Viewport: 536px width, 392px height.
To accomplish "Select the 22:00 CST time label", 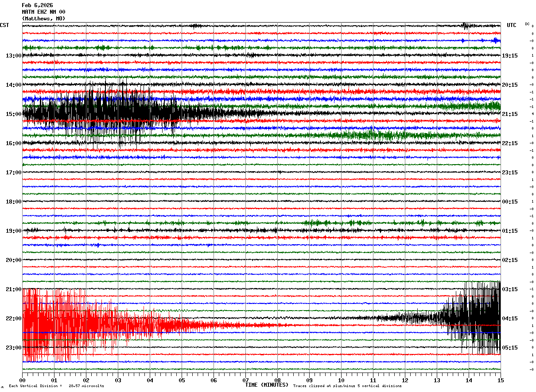I will tap(14, 319).
